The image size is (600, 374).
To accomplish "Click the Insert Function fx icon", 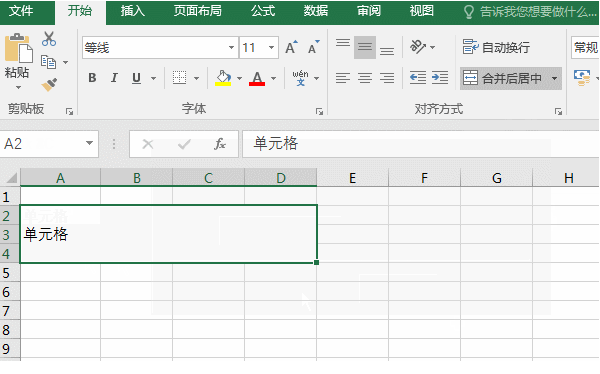I will coord(220,144).
